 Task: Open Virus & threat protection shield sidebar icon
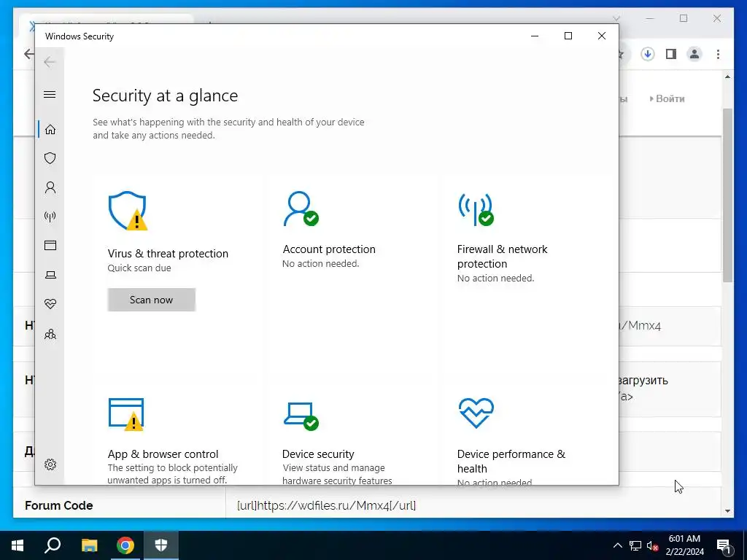click(50, 158)
